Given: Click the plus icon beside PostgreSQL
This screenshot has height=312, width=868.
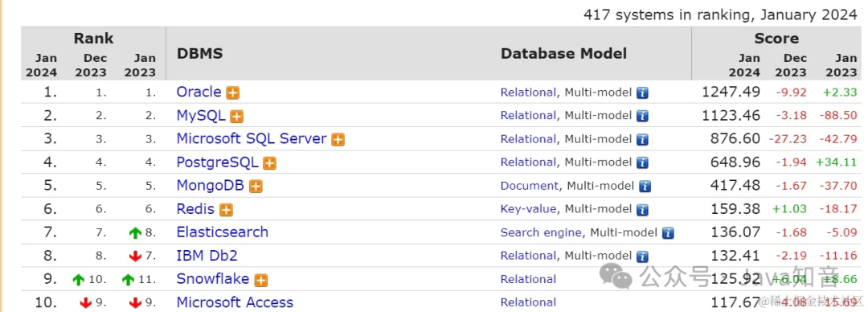Looking at the screenshot, I should [269, 163].
